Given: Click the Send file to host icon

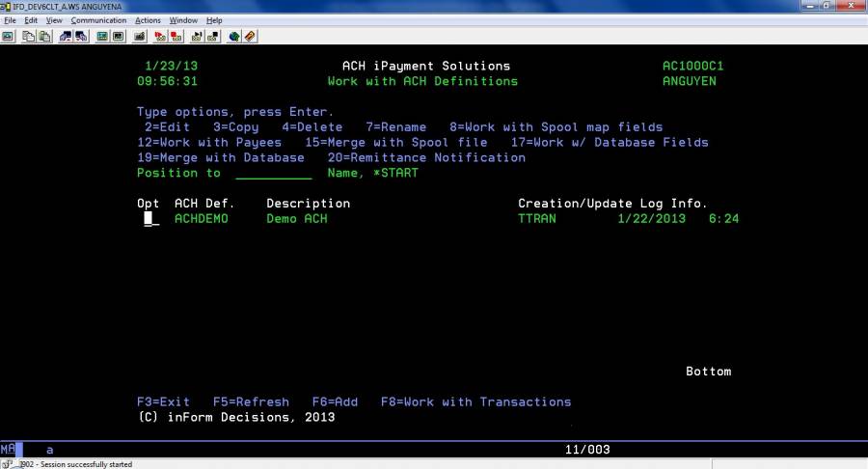Looking at the screenshot, I should pos(66,37).
